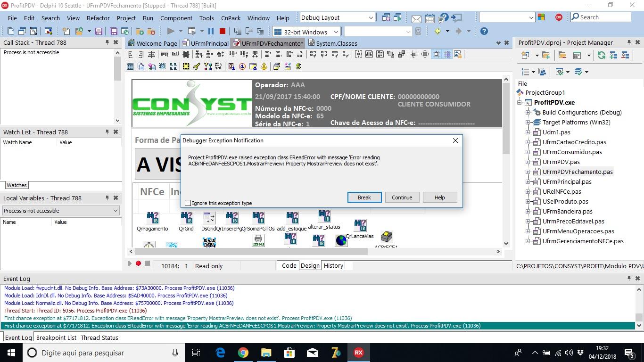644x362 pixels.
Task: Click the Run (green play) toolbar icon
Action: point(171,31)
